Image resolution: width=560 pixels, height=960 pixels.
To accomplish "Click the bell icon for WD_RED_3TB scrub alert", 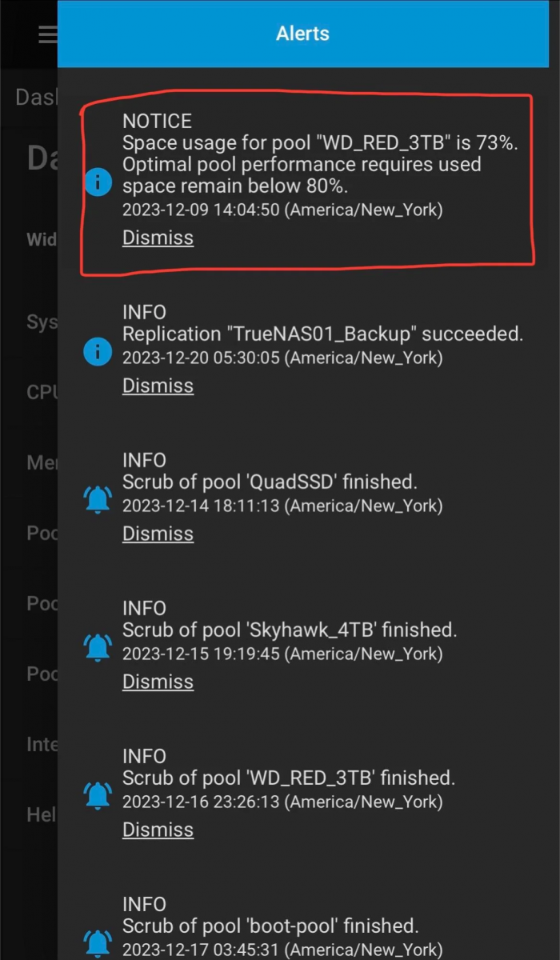I will (98, 794).
